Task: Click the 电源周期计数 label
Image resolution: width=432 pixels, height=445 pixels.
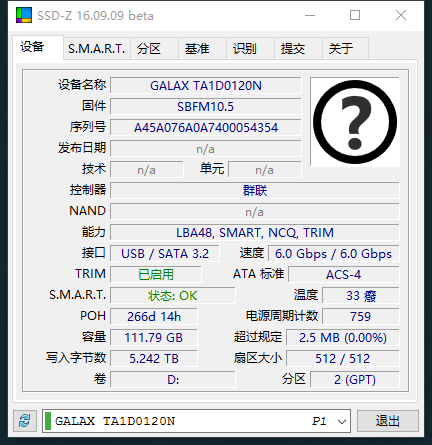Action: 282,316
